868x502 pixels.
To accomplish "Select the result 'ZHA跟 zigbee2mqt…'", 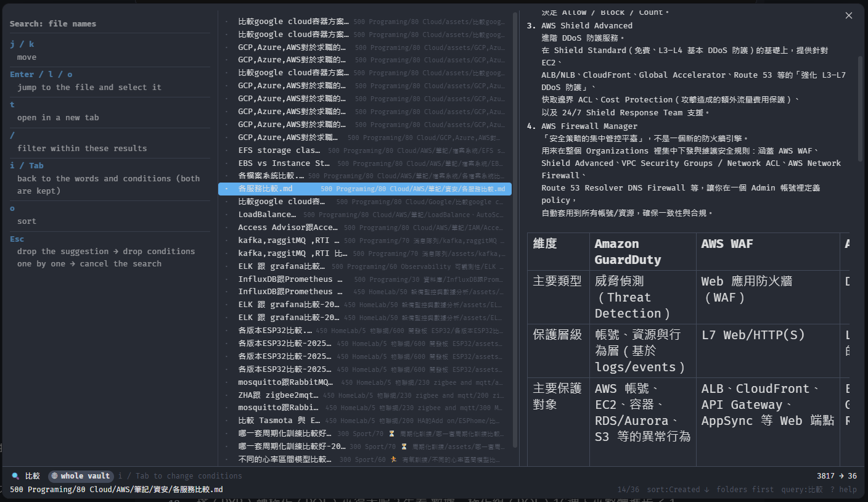I will coord(365,395).
